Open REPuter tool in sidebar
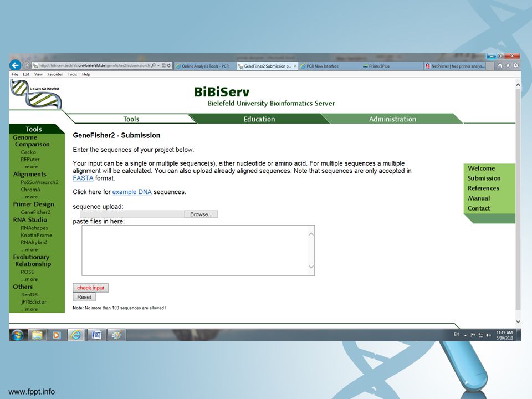 (30, 160)
